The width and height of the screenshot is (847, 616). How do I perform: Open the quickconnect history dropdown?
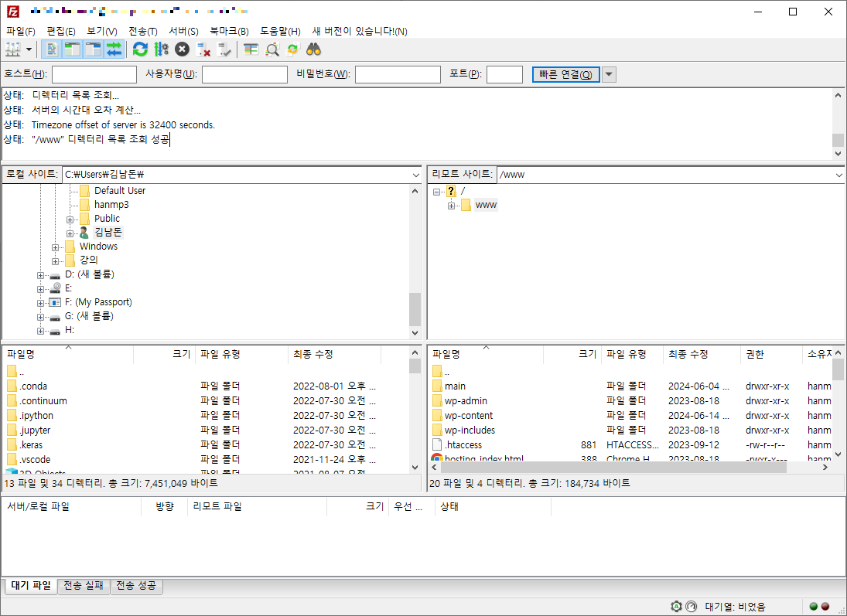[x=609, y=74]
